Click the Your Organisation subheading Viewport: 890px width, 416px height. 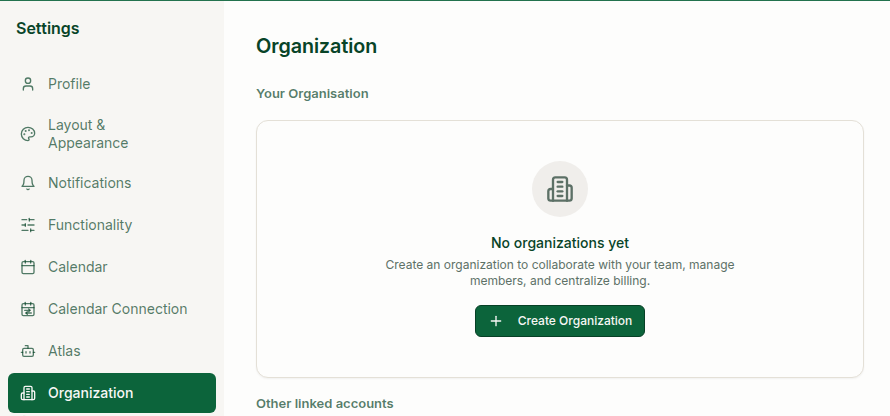click(x=312, y=94)
